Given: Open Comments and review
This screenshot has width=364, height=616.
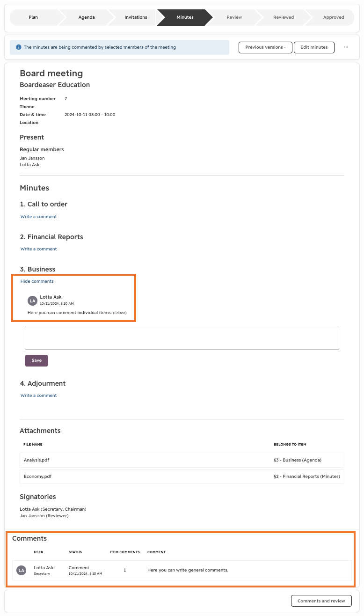Looking at the screenshot, I should 321,601.
